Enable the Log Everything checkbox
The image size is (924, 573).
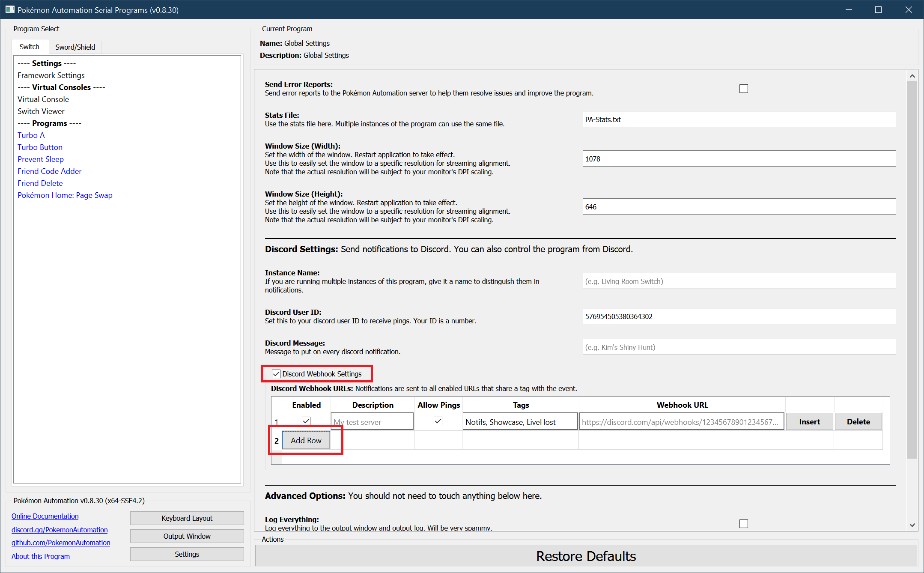coord(743,523)
